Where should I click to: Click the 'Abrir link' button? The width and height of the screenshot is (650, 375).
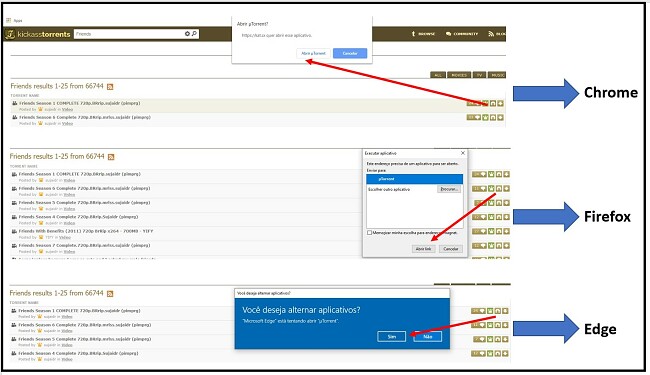point(423,249)
